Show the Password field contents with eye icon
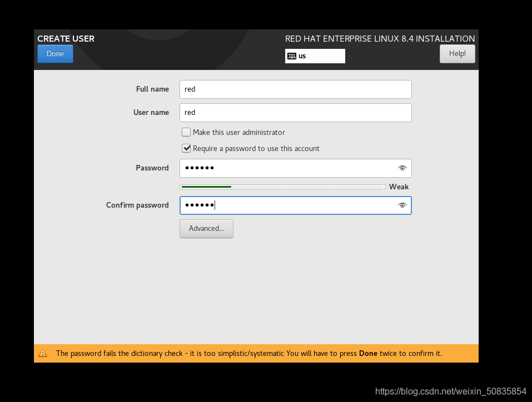532x402 pixels. click(x=402, y=168)
